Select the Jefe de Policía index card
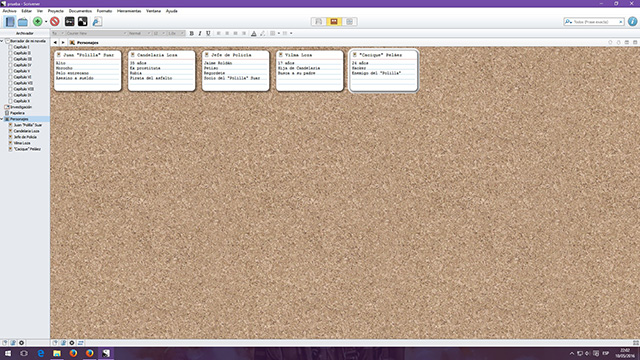 click(x=236, y=71)
